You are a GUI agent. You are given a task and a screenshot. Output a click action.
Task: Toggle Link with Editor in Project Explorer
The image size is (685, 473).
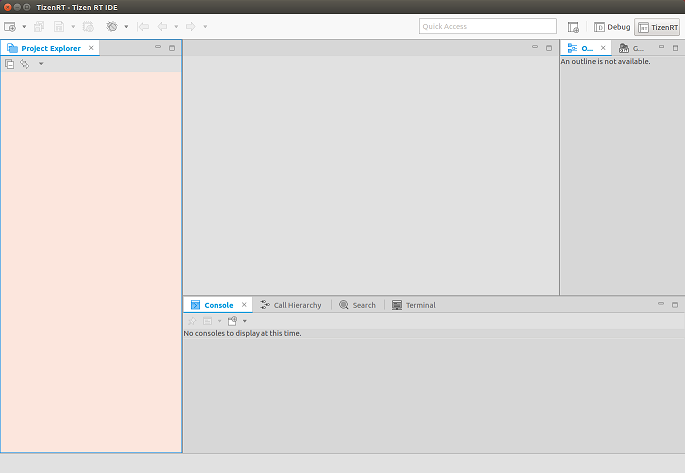(x=25, y=64)
